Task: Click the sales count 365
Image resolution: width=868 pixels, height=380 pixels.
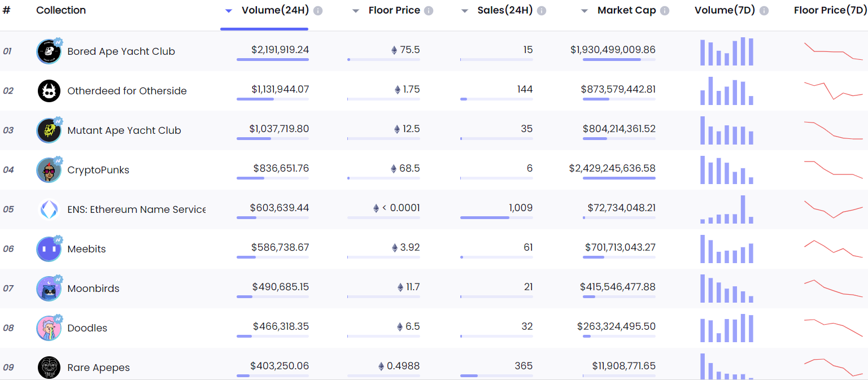Action: 524,366
